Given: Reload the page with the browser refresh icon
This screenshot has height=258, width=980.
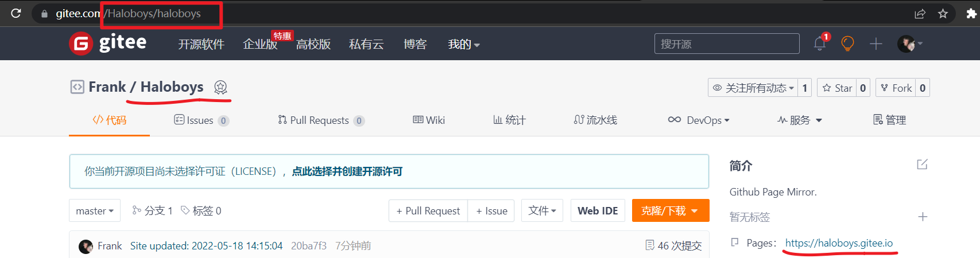Looking at the screenshot, I should pyautogui.click(x=16, y=13).
